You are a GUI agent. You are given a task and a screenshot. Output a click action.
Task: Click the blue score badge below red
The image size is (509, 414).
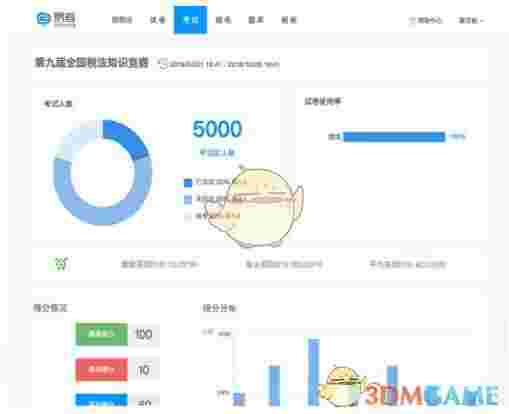(102, 400)
